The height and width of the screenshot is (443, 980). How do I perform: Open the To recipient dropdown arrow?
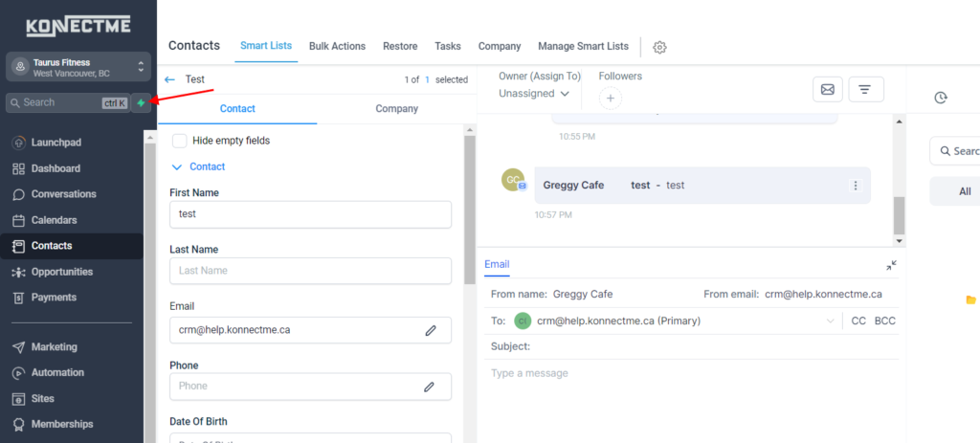tap(830, 321)
